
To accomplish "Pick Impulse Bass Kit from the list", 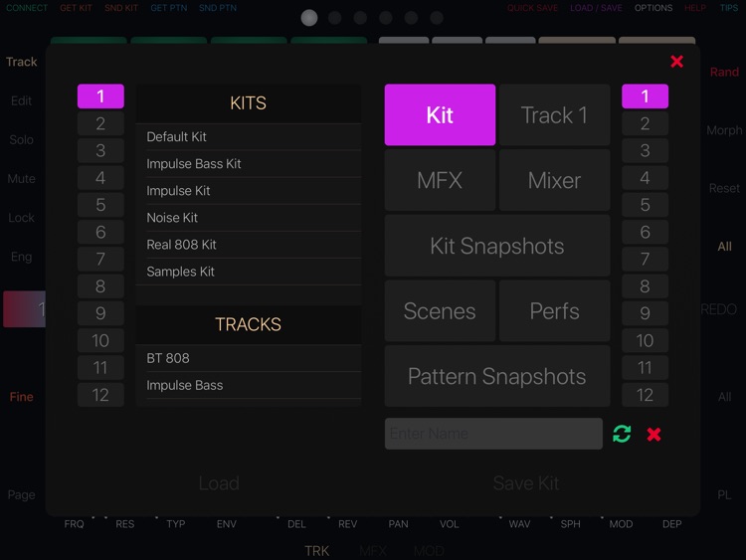I will pyautogui.click(x=249, y=164).
